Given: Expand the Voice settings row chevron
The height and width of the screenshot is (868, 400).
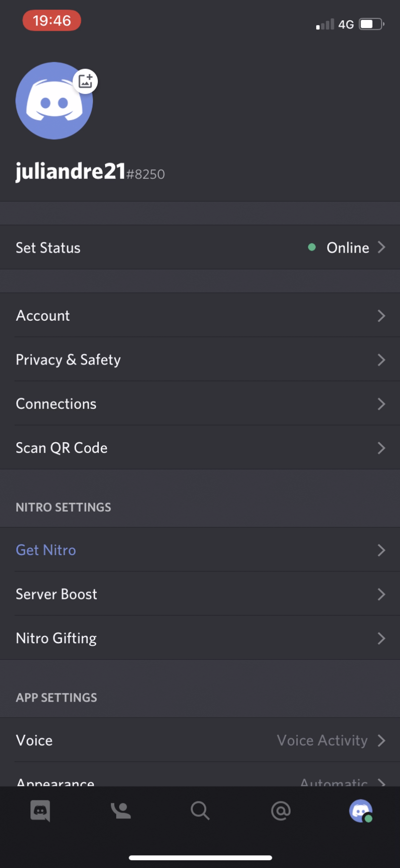Looking at the screenshot, I should click(381, 741).
